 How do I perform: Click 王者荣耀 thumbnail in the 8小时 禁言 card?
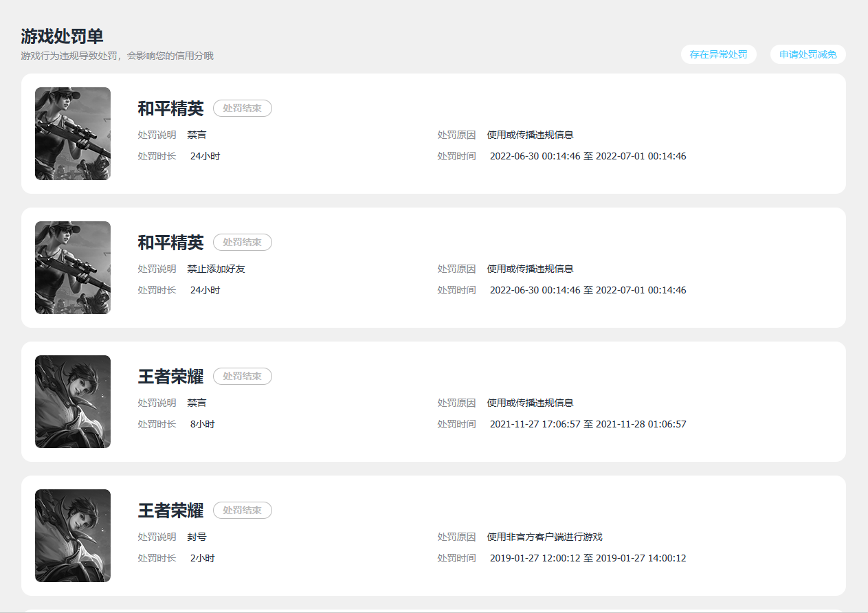73,401
